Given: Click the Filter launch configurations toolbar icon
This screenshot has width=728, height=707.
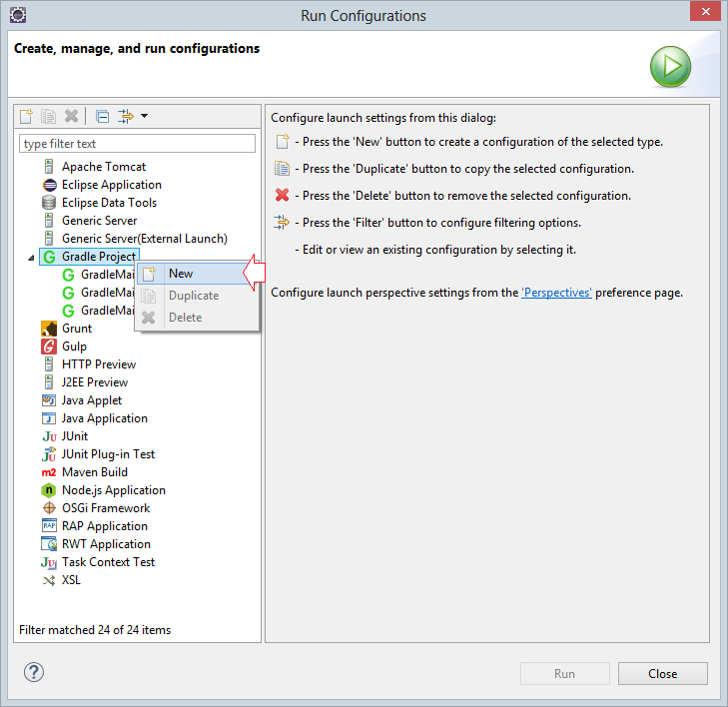Looking at the screenshot, I should click(x=126, y=116).
